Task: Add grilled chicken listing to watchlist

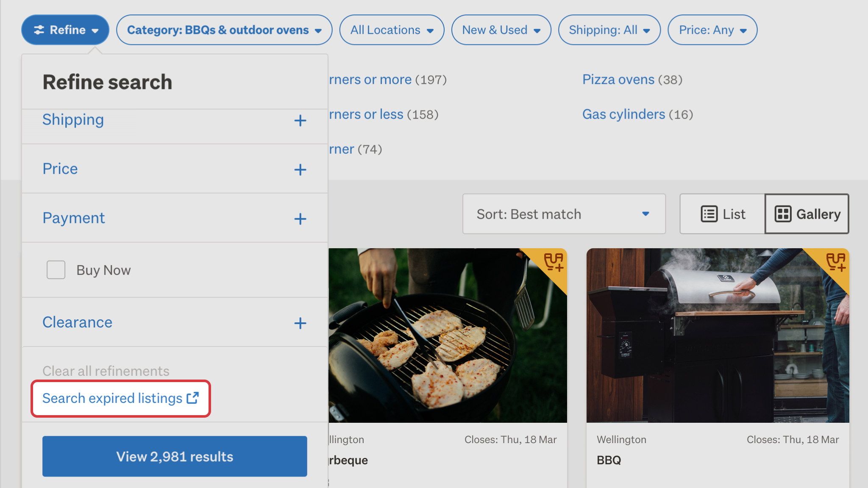Action: (554, 262)
